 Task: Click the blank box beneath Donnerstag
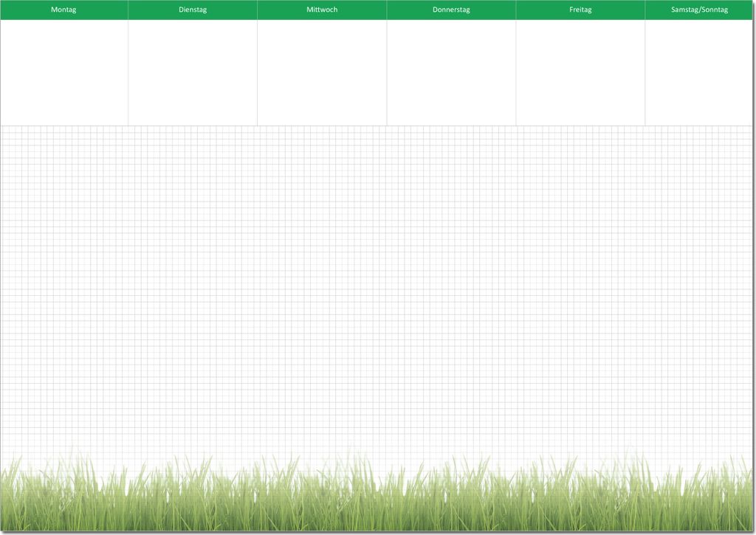(451, 72)
